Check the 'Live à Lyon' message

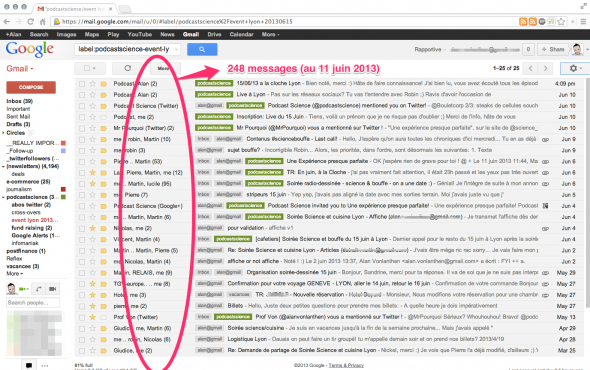click(82, 95)
